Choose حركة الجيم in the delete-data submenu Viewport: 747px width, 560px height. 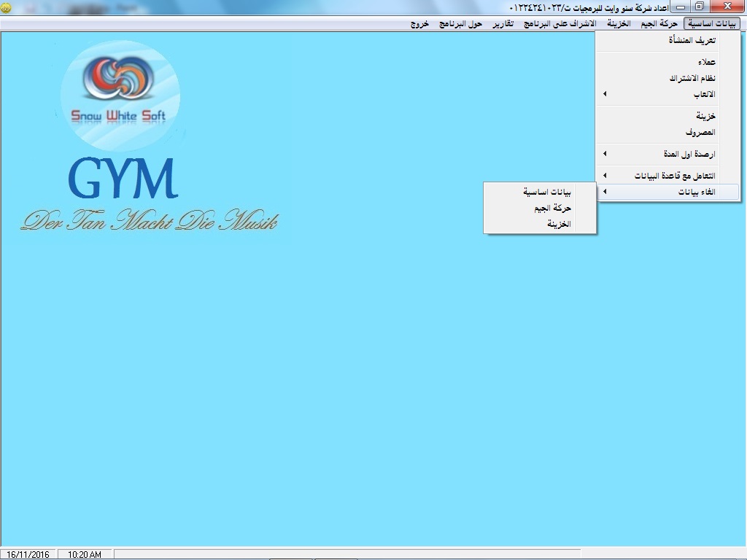pos(552,208)
